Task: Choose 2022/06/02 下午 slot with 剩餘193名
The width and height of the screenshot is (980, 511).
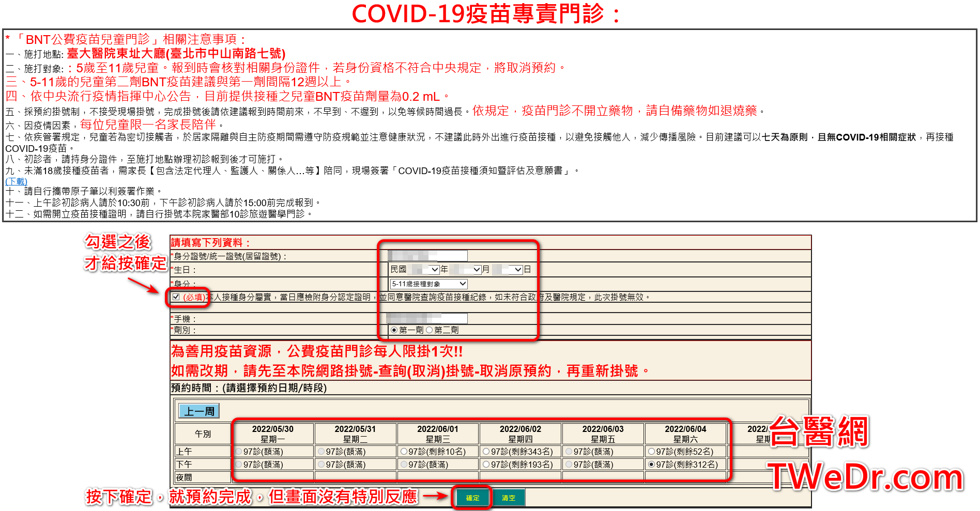Action: coord(486,464)
